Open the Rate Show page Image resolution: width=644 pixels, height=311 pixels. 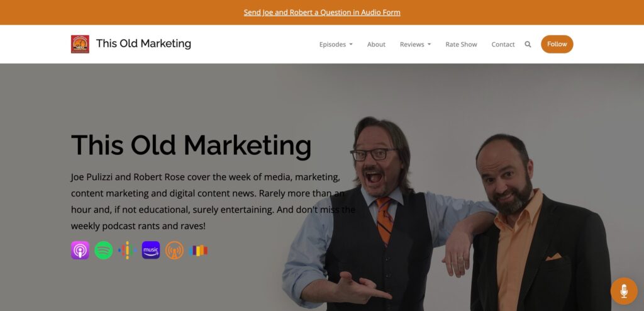pos(461,45)
